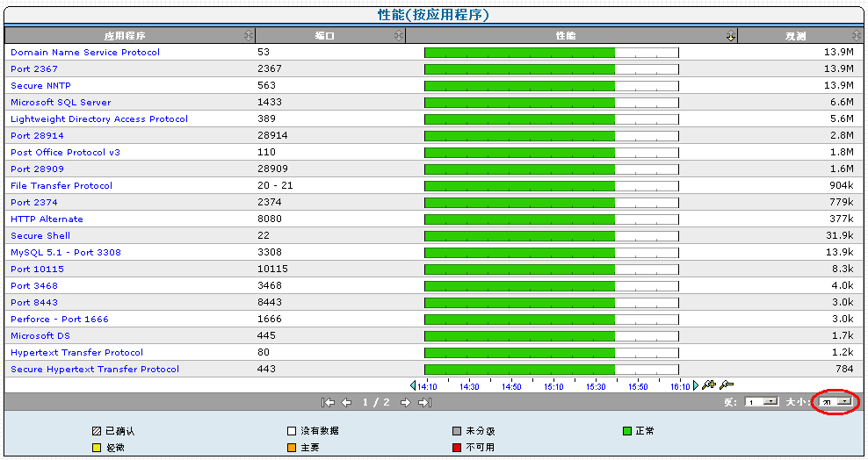
Task: Open Perforce - Port 1666 link
Action: pyautogui.click(x=60, y=319)
